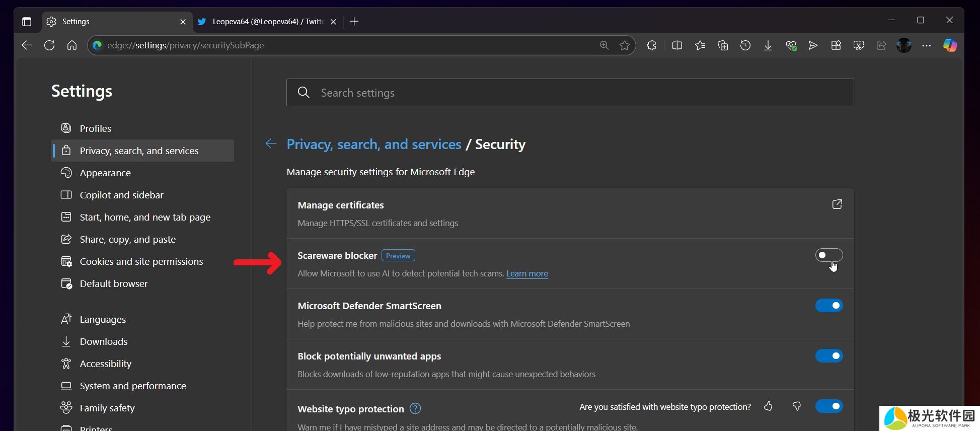
Task: Click the Learn more link
Action: tap(527, 273)
